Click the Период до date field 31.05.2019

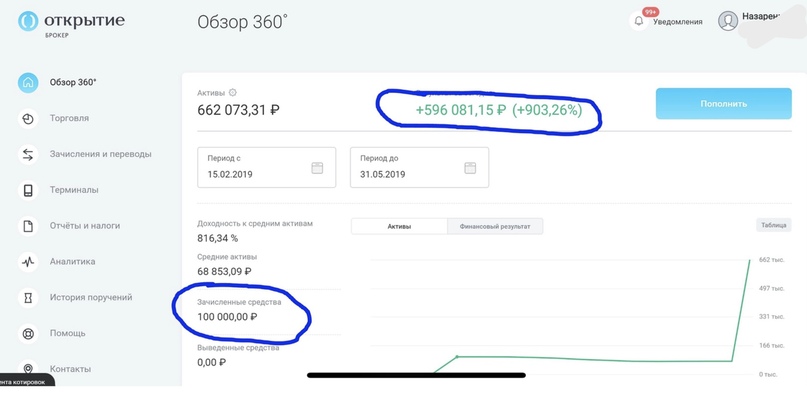tap(419, 167)
